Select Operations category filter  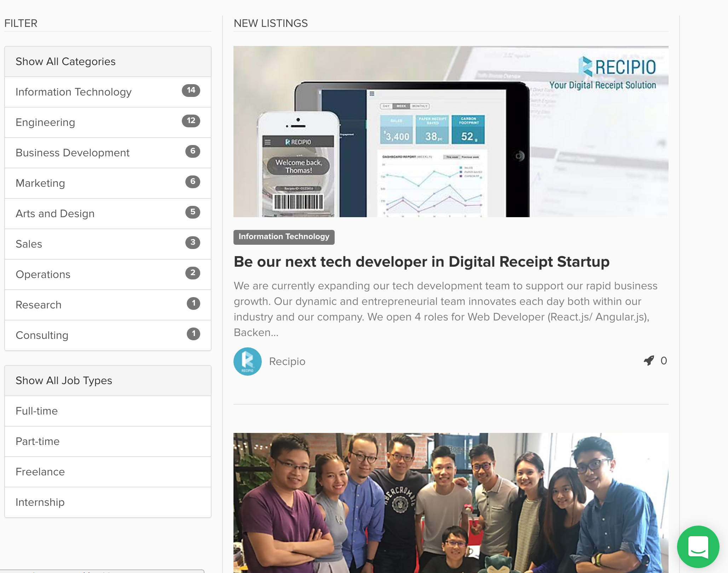point(43,274)
